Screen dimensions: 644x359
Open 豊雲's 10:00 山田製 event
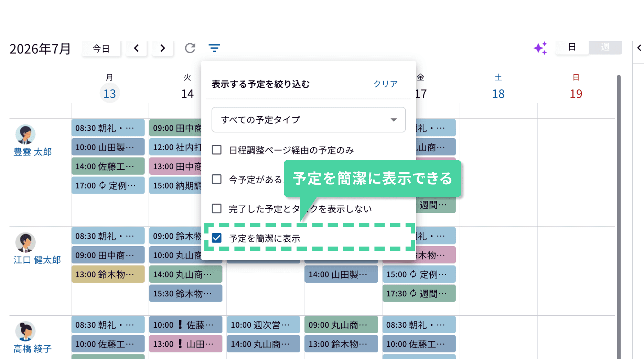click(x=108, y=147)
